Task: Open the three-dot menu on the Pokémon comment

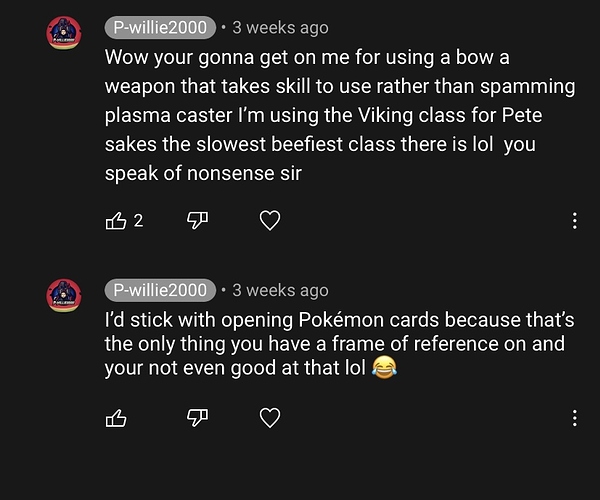Action: 574,418
